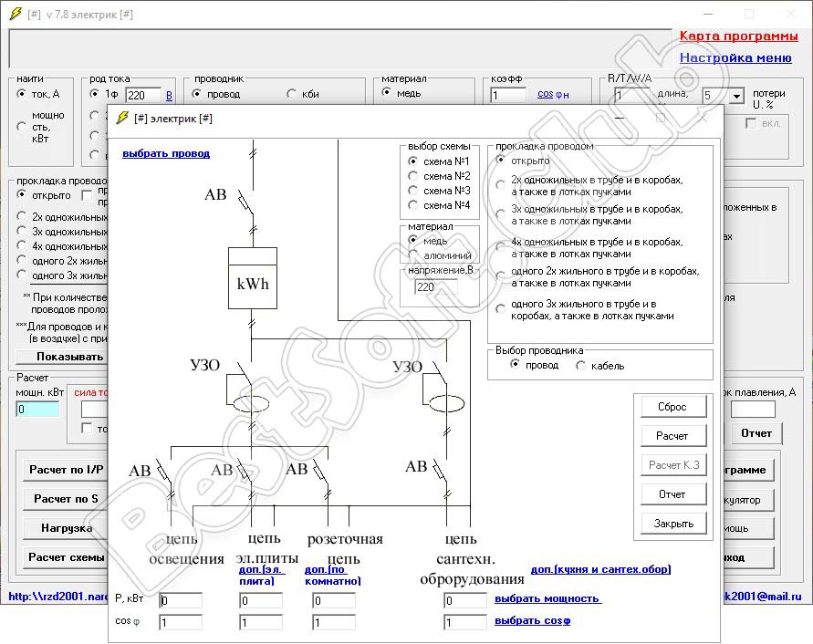Viewport: 813px width, 644px height.
Task: Select кабель as conductor type
Action: point(581,366)
